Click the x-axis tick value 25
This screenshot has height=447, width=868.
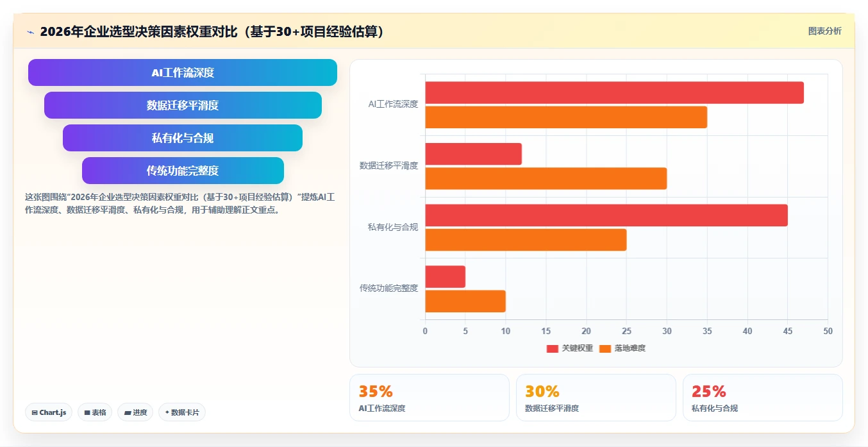[626, 331]
